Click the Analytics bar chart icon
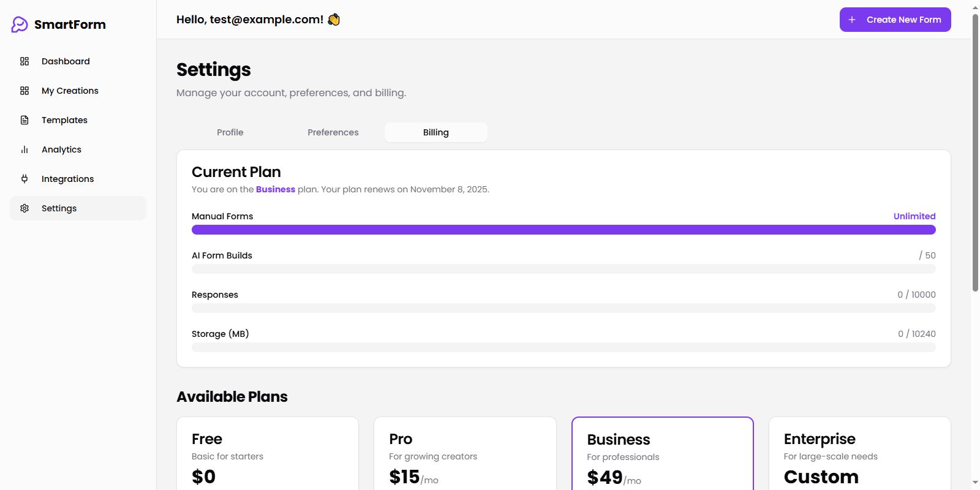 click(24, 149)
